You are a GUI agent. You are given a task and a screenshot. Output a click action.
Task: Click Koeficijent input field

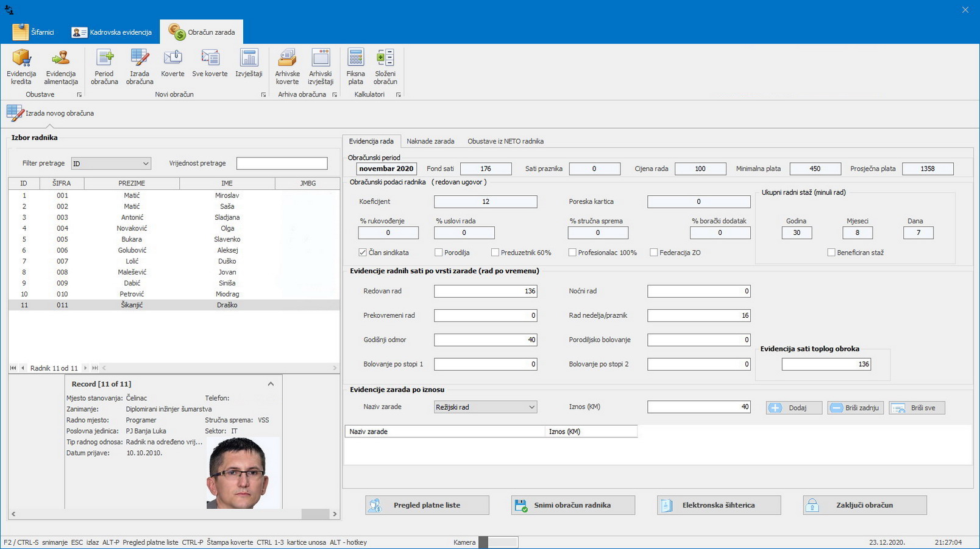(x=486, y=201)
